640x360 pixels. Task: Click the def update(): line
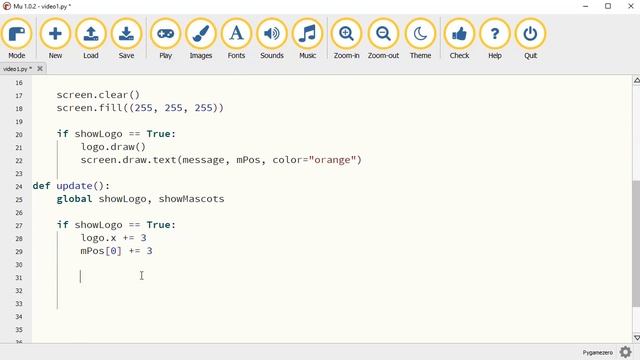[x=71, y=186]
